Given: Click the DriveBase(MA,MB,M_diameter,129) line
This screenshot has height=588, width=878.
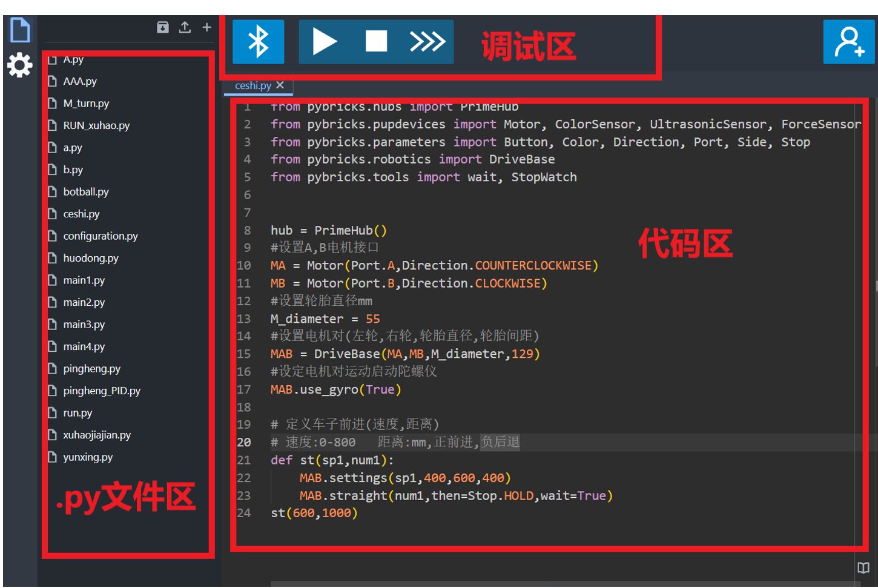Looking at the screenshot, I should tap(405, 354).
